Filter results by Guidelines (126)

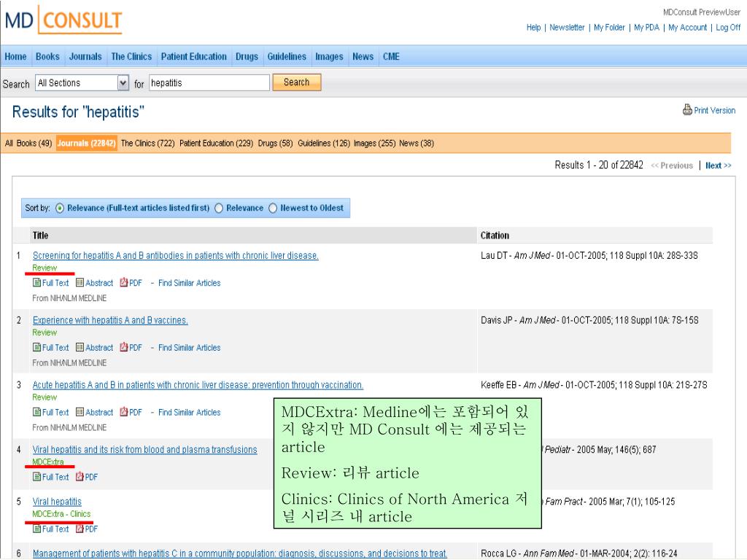click(x=324, y=144)
